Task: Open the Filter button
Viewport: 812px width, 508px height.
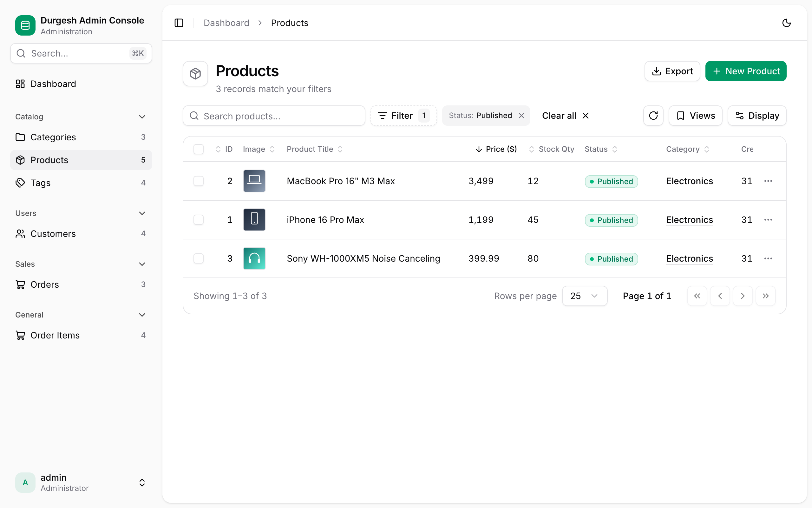Action: tap(404, 116)
